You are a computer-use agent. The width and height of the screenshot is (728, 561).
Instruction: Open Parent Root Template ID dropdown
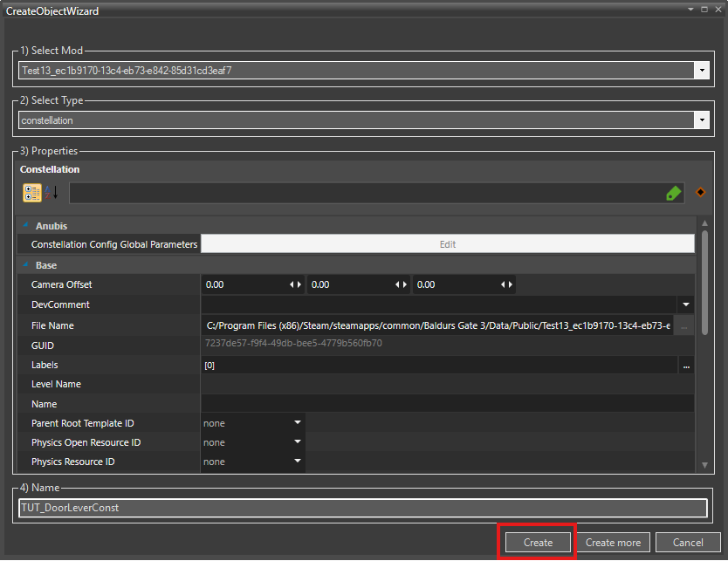click(298, 423)
